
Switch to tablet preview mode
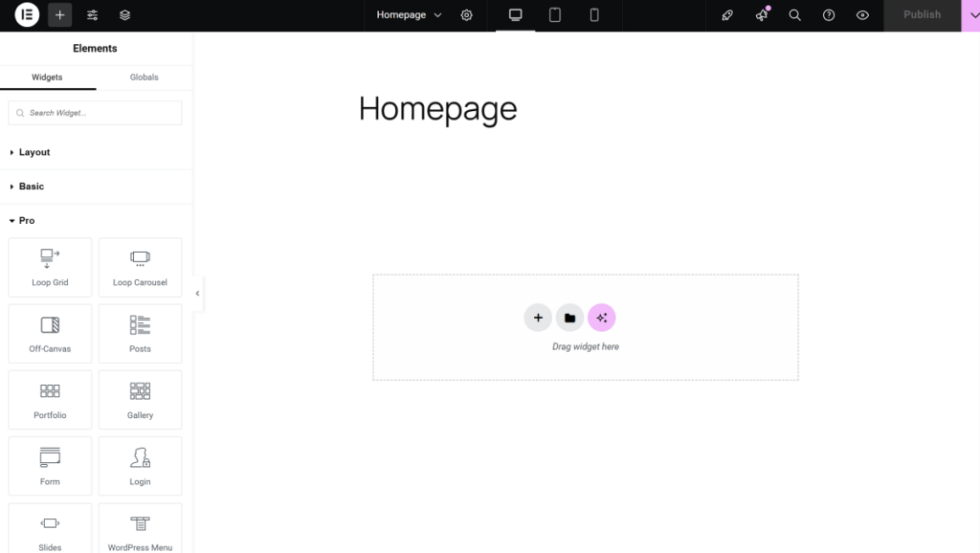point(555,15)
